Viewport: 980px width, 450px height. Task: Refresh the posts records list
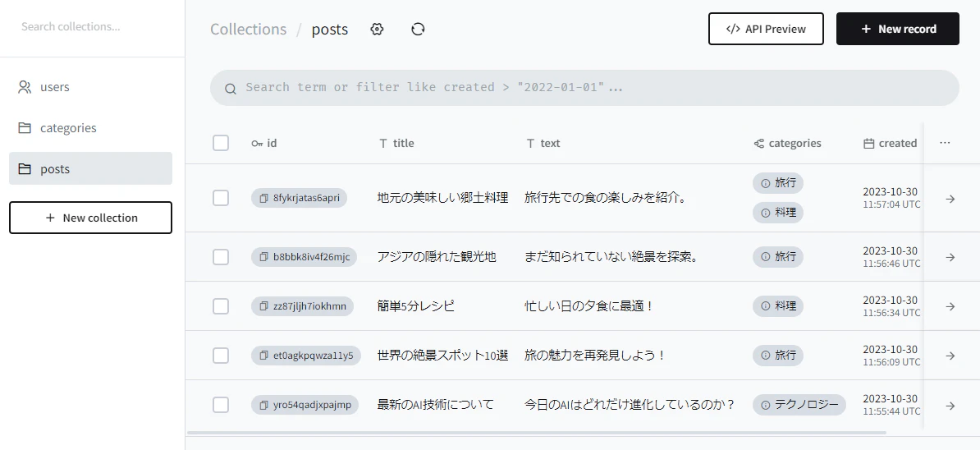tap(418, 29)
